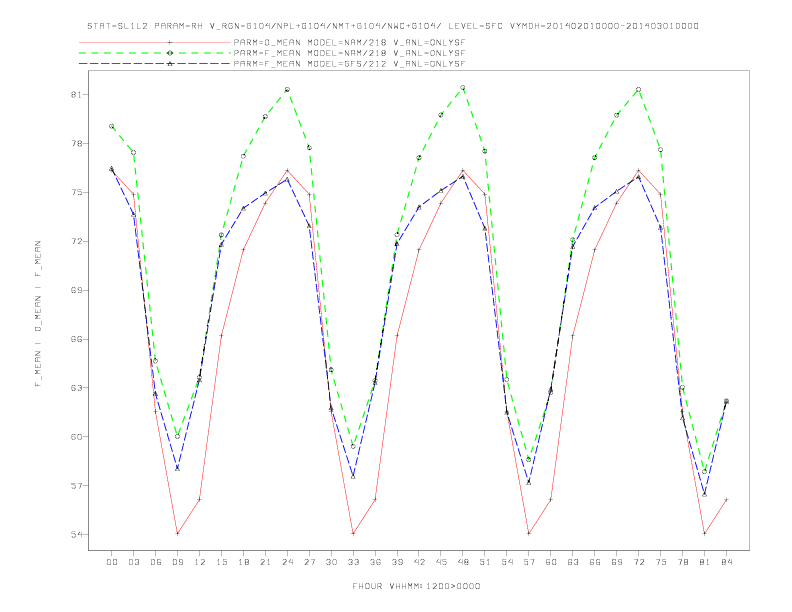This screenshot has height=612, width=792.
Task: Click x-axis forecast hour label 15
Action: tap(221, 562)
